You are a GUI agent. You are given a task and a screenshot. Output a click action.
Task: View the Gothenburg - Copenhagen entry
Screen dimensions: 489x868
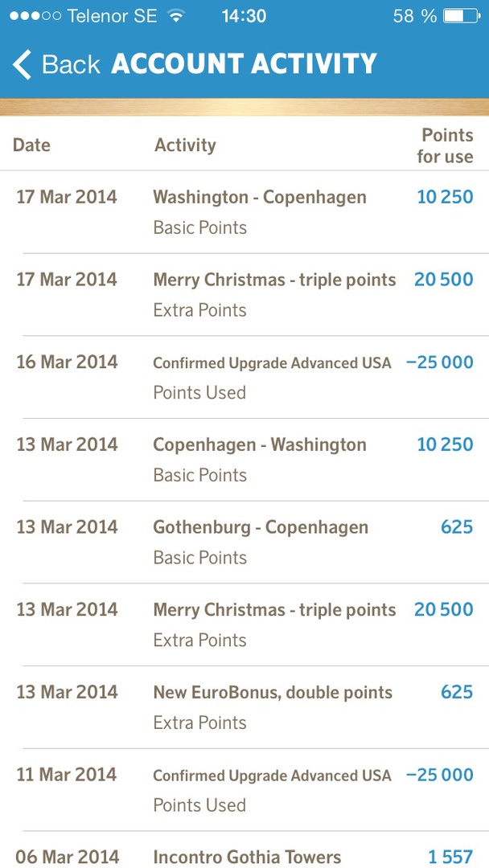(261, 528)
